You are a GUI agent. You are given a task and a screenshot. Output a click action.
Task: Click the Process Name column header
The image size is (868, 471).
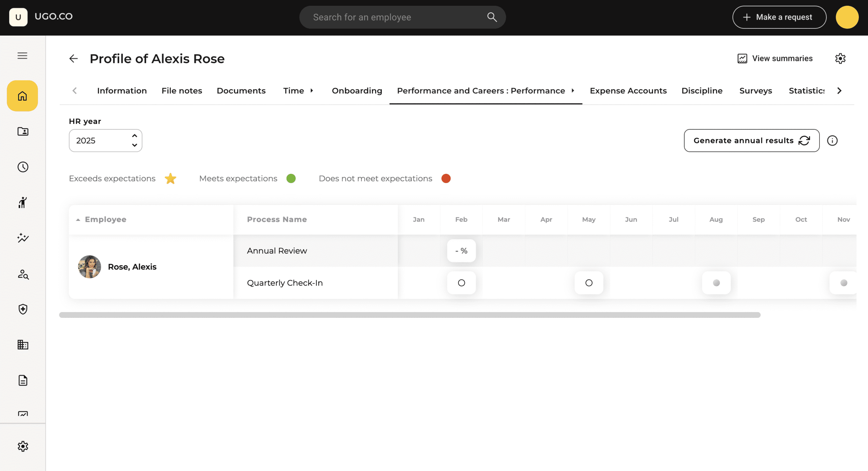277,220
